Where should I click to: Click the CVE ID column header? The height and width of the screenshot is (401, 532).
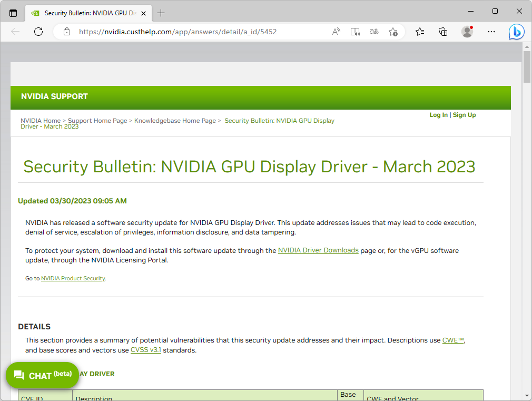pos(45,396)
